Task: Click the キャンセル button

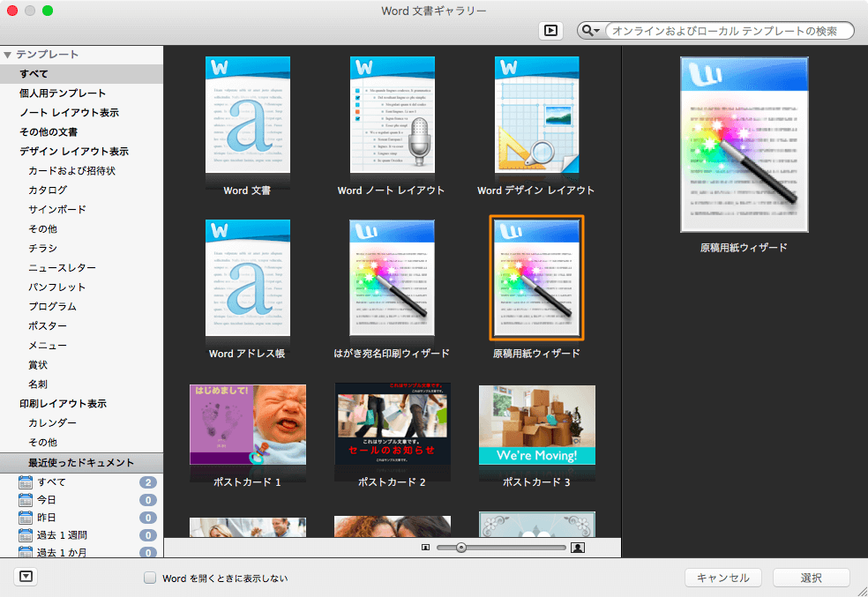Action: [x=723, y=578]
